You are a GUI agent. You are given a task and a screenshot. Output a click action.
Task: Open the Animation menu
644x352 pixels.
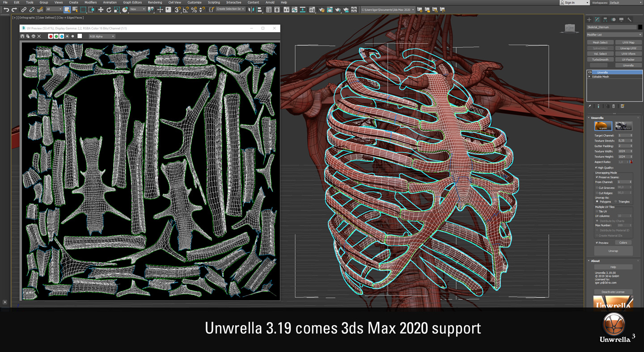coord(110,3)
